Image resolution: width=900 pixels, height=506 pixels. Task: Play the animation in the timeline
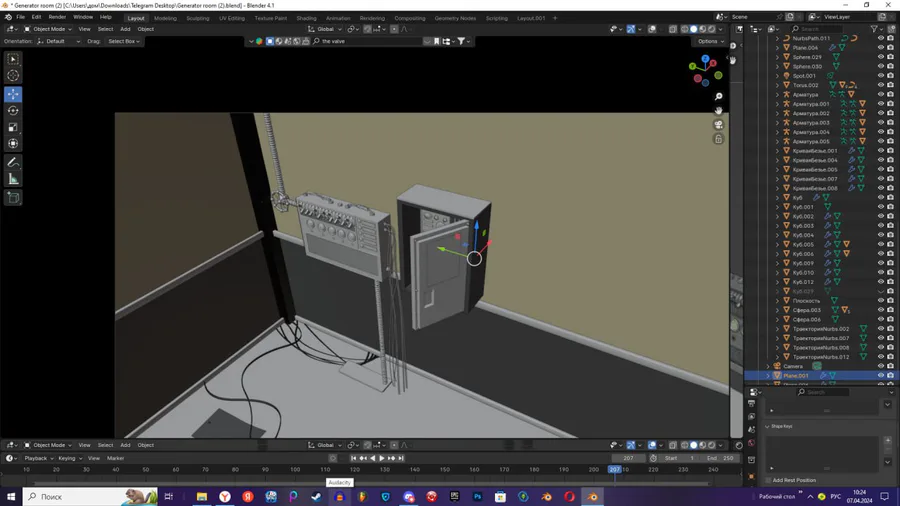[382, 458]
